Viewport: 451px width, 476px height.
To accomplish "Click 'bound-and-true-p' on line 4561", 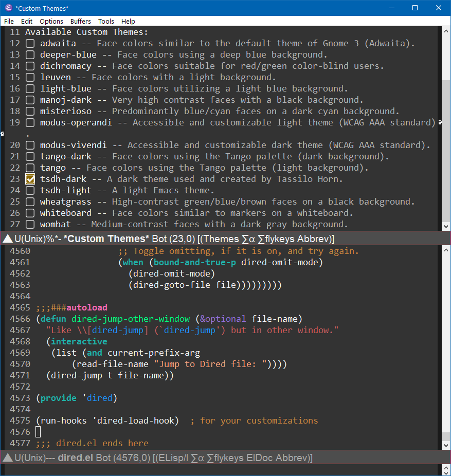I will (195, 262).
